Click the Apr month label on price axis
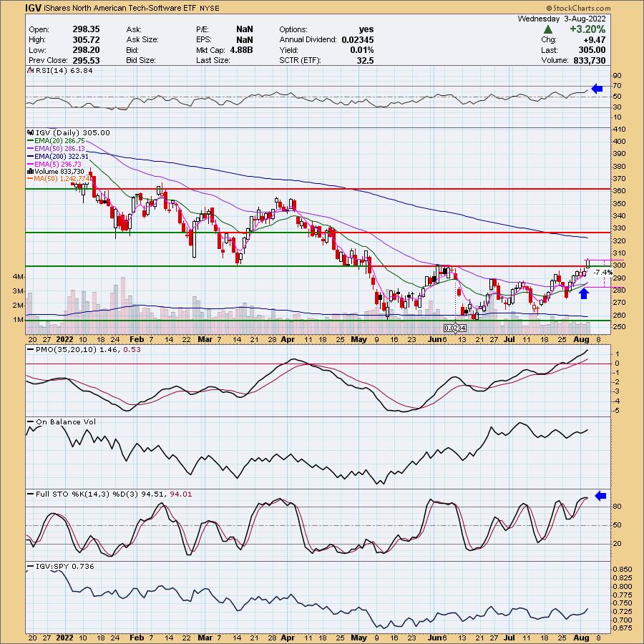644x644 pixels. click(x=288, y=339)
